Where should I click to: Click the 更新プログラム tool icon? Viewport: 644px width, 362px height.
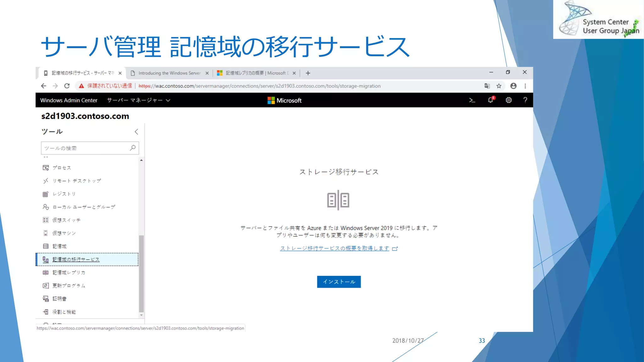46,286
